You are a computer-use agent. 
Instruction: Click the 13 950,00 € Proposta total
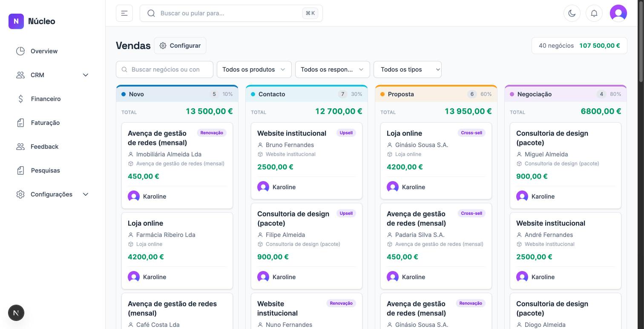pyautogui.click(x=468, y=111)
